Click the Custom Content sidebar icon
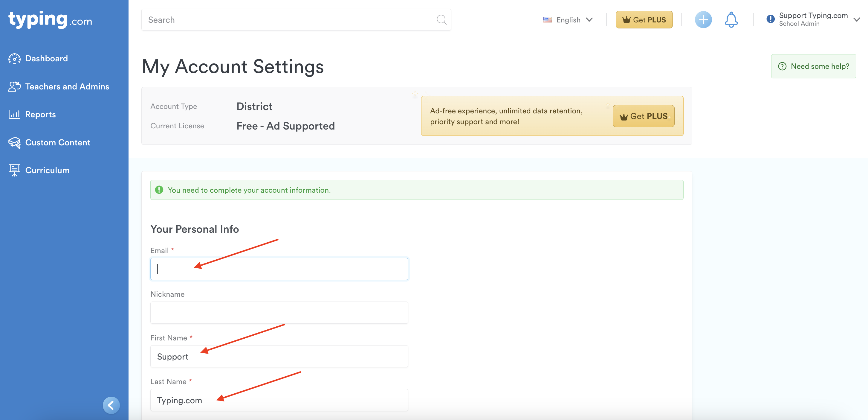868x420 pixels. (x=14, y=142)
